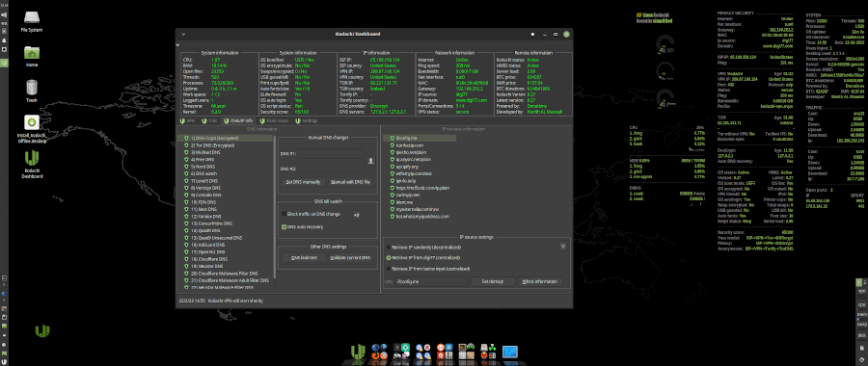Select 16) AdGuard DNS entry
Image resolution: width=868 pixels, height=366 pixels.
207,245
